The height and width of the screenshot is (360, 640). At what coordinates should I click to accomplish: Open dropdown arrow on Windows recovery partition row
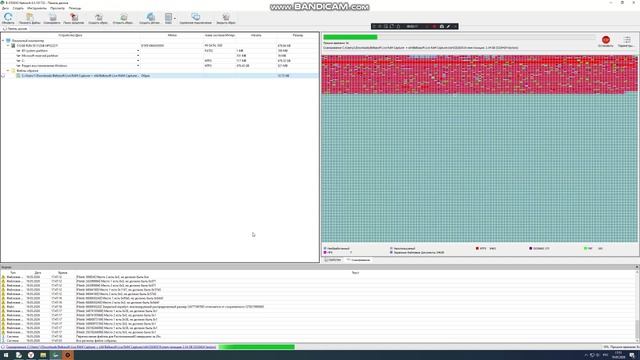pyautogui.click(x=138, y=65)
